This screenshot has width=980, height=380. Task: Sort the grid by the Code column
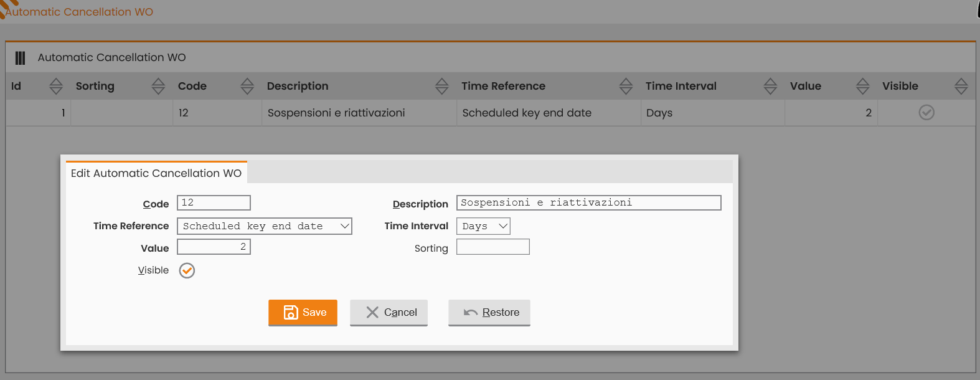[x=247, y=86]
